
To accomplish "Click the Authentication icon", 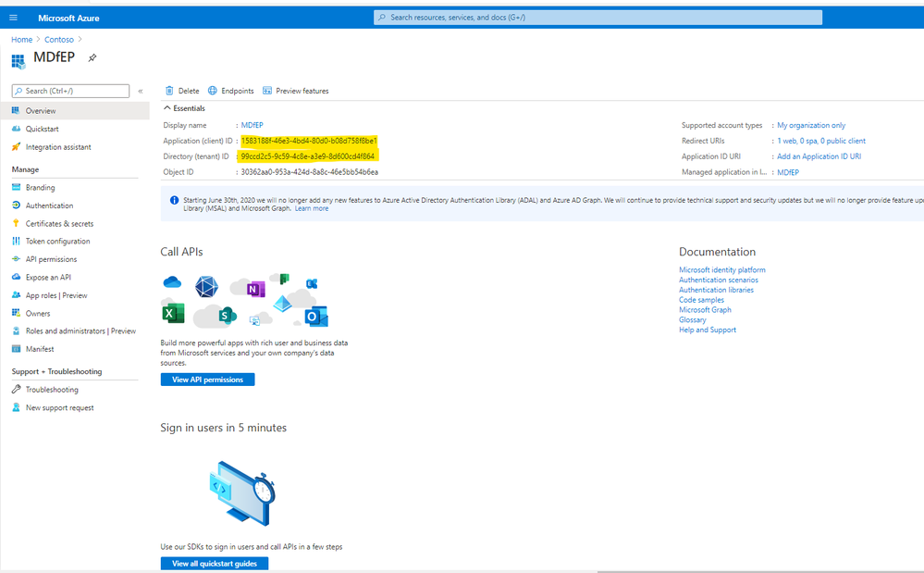I will [16, 206].
